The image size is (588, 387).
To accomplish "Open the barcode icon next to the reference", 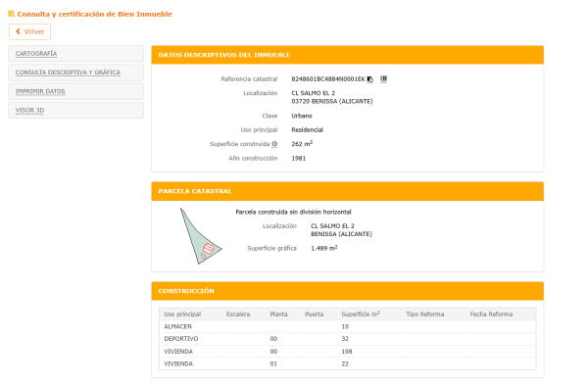I will point(383,78).
